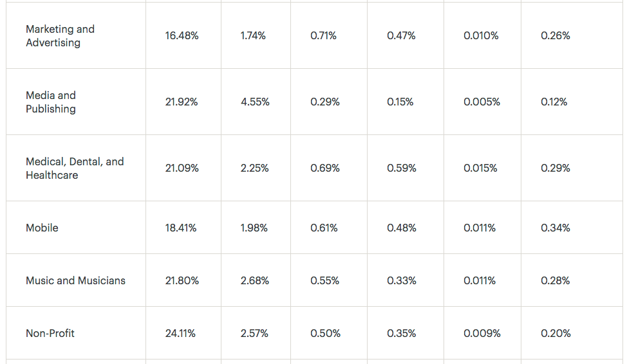Select the 2.68% cell in Music row
The height and width of the screenshot is (364, 627).
[255, 280]
